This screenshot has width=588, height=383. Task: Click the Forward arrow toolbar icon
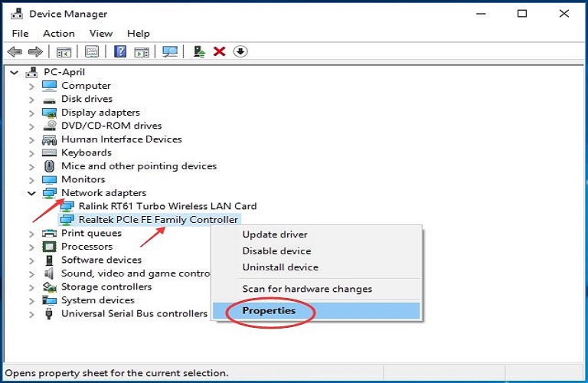pyautogui.click(x=35, y=51)
